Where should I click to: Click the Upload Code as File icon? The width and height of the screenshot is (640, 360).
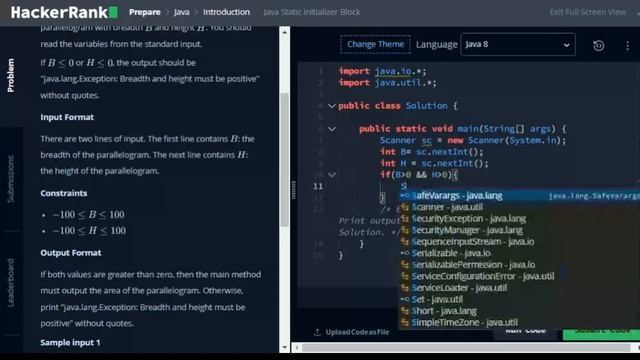(317, 332)
